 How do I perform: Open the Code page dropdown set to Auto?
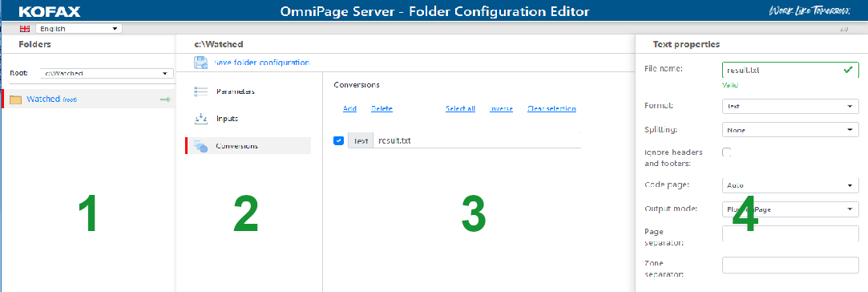(790, 185)
